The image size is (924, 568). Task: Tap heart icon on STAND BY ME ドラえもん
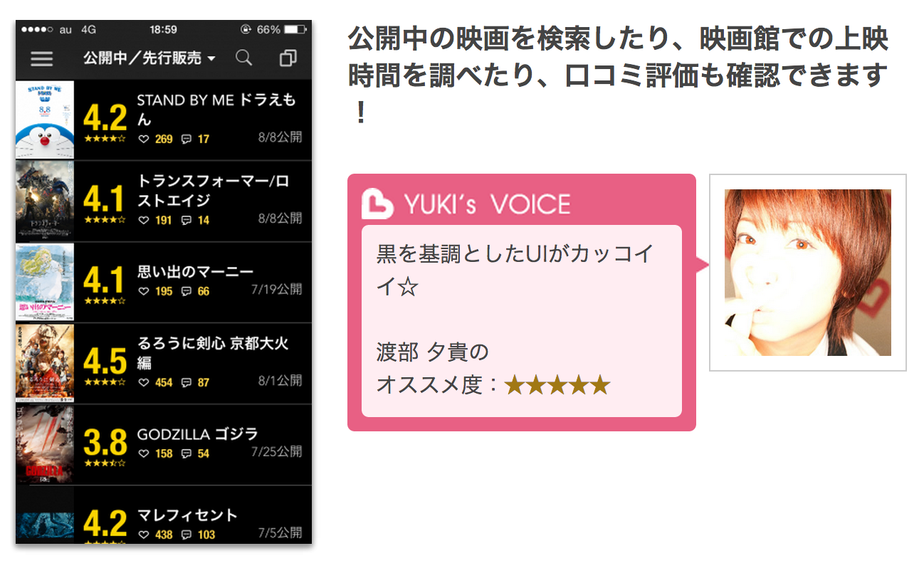(143, 139)
